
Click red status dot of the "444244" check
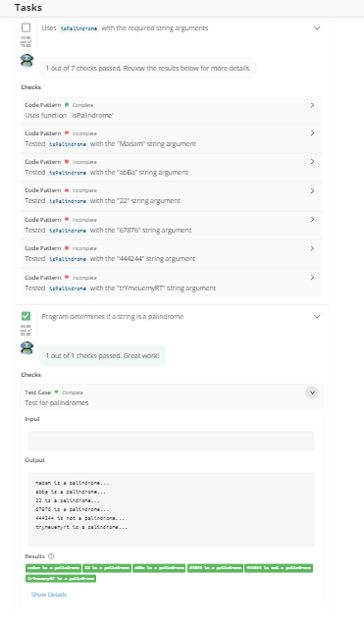[67, 248]
